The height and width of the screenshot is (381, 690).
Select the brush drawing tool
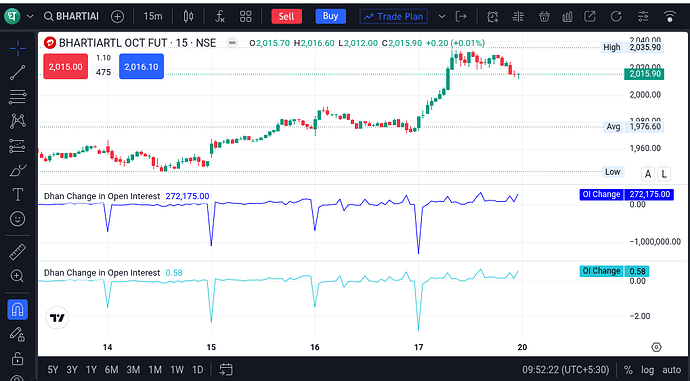pyautogui.click(x=18, y=170)
